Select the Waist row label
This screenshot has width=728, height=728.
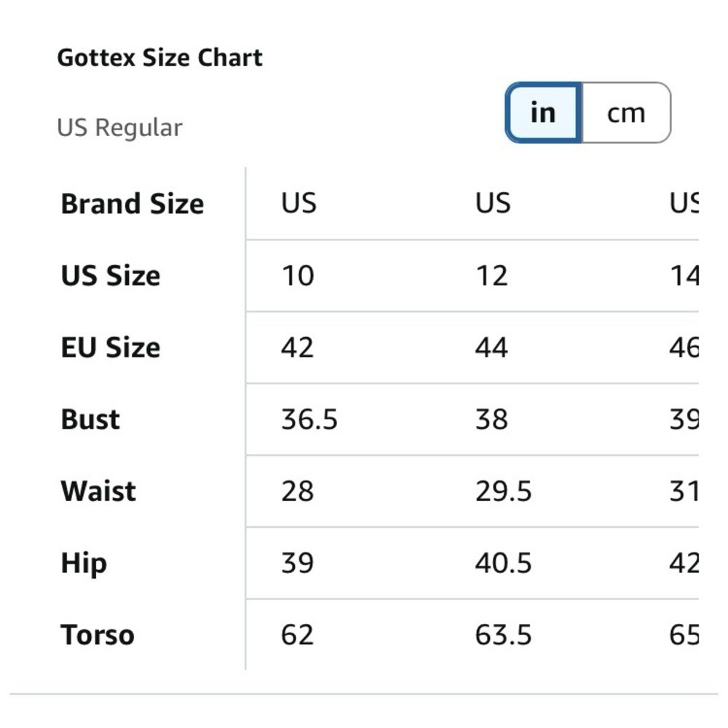coord(98,491)
